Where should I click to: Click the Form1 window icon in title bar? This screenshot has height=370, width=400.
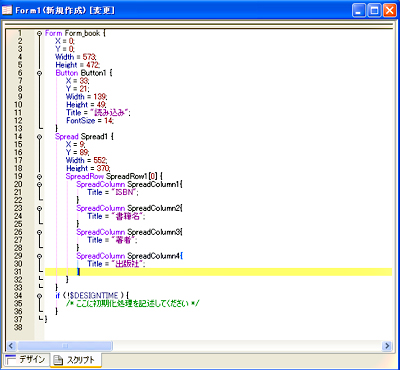(7, 10)
